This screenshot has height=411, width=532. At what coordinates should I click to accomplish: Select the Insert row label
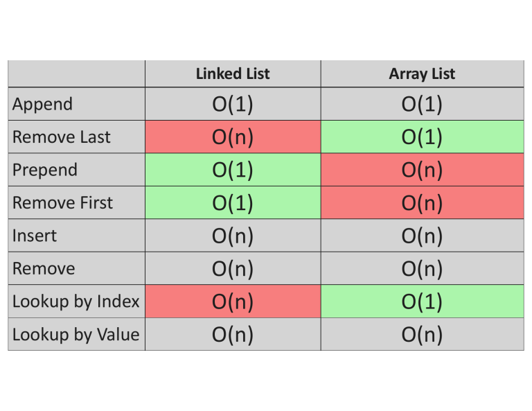35,236
